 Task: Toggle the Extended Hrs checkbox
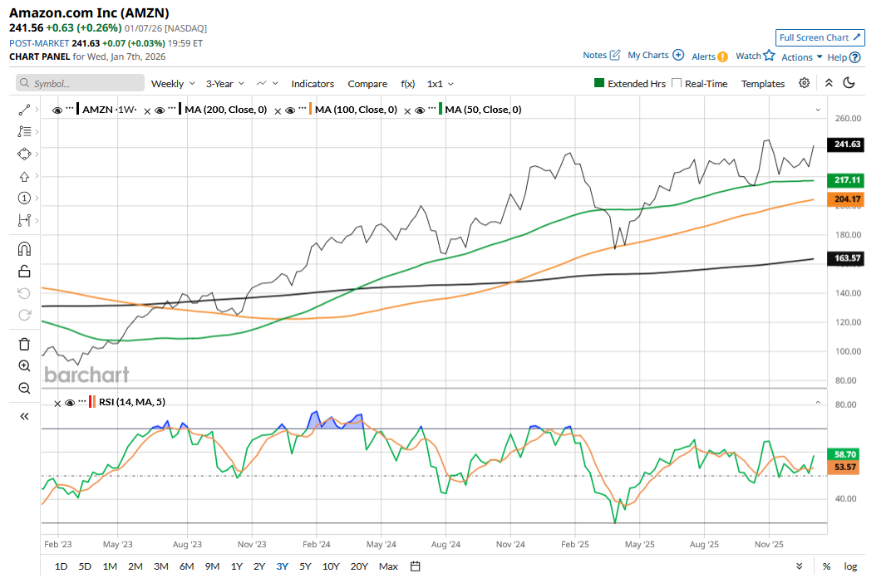(x=598, y=83)
